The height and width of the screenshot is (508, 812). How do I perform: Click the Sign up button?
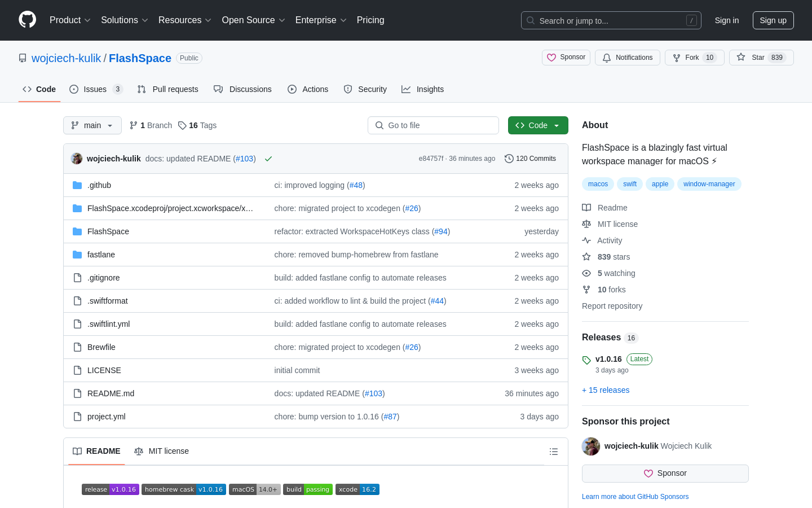tap(773, 20)
